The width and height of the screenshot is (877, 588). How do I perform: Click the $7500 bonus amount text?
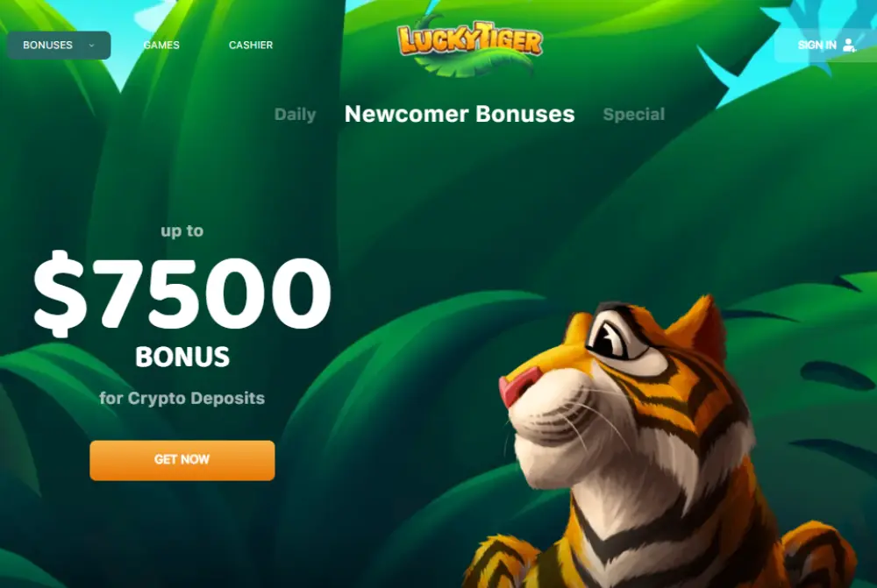pyautogui.click(x=182, y=293)
